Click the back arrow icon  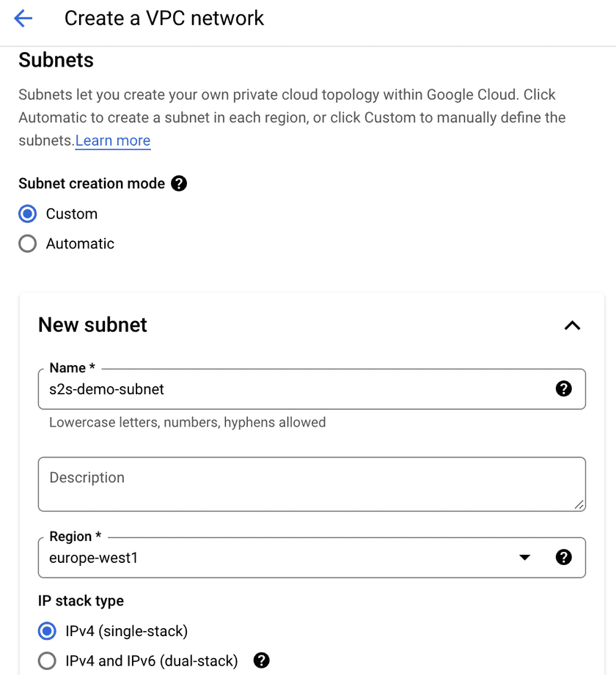click(23, 18)
